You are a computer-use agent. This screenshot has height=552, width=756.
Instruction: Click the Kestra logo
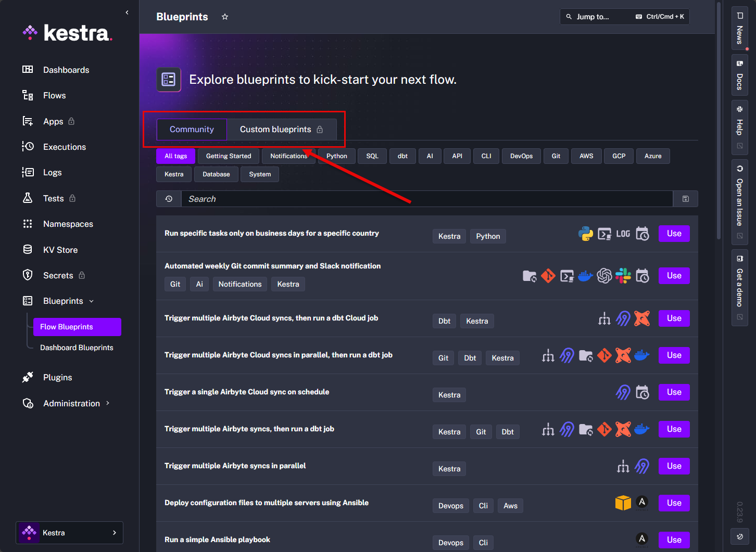68,33
